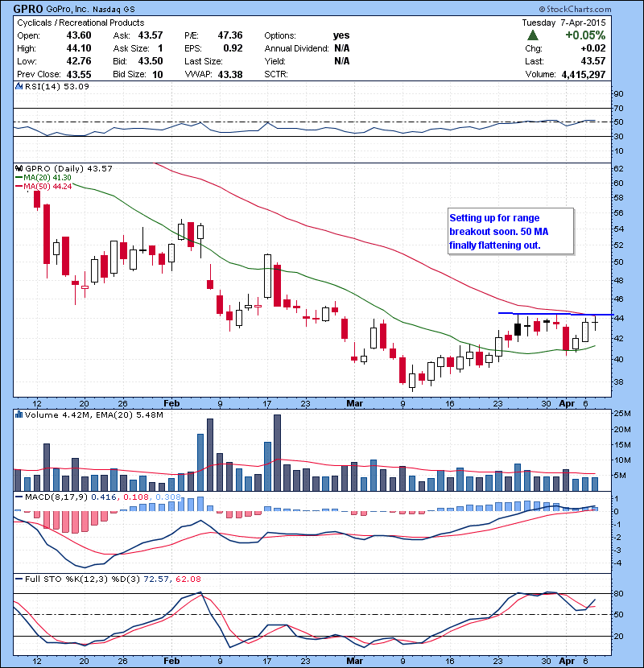Click the VWAP value 43.38
This screenshot has width=644, height=668.
230,75
